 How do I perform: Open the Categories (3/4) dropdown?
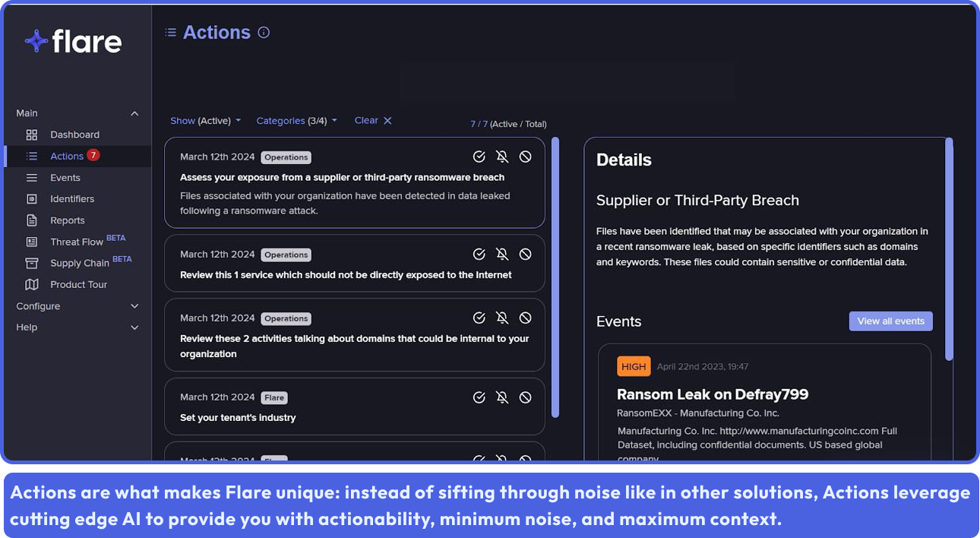coord(296,121)
